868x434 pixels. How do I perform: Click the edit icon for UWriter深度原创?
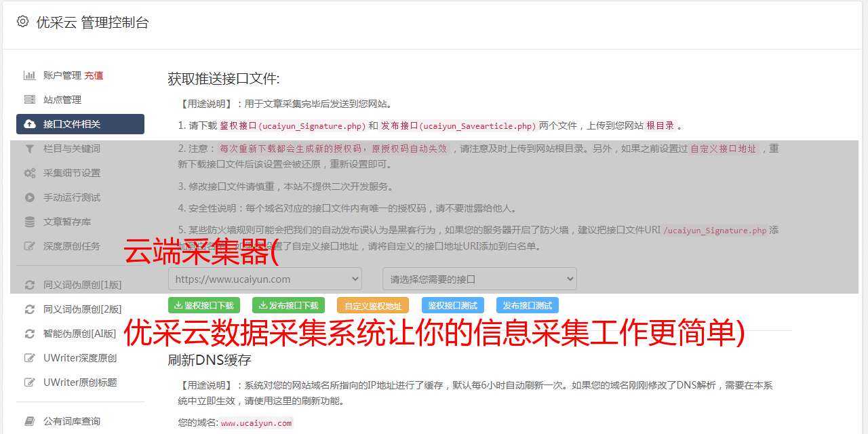30,358
